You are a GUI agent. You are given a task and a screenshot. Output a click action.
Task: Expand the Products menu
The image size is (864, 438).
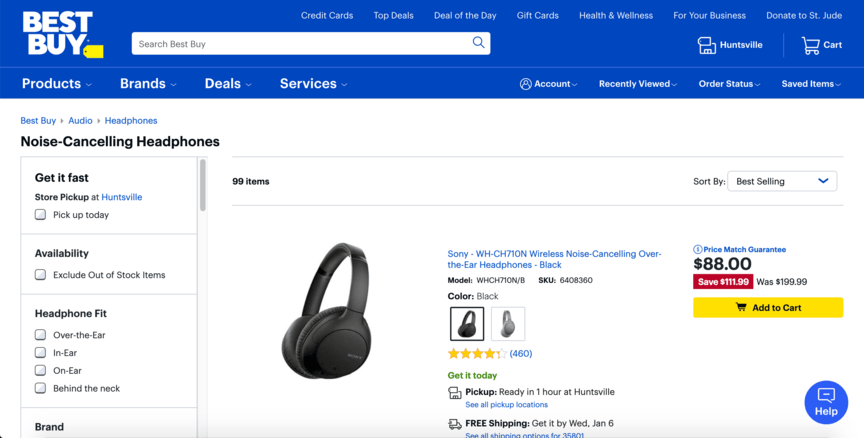coord(57,84)
